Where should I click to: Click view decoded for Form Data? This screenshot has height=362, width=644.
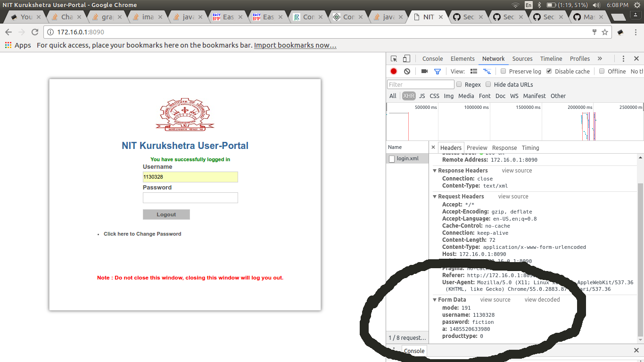coord(542,300)
